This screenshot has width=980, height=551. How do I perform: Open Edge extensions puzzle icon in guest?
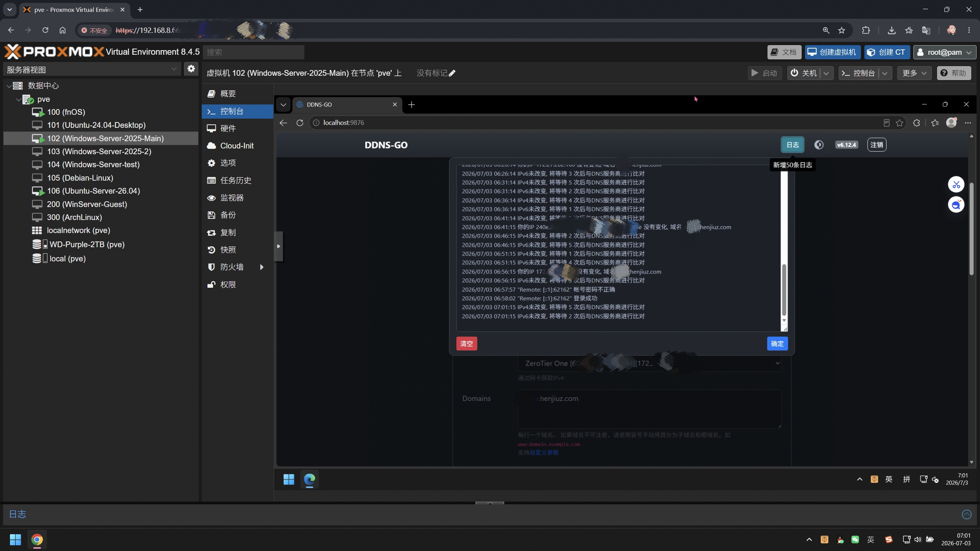click(916, 123)
